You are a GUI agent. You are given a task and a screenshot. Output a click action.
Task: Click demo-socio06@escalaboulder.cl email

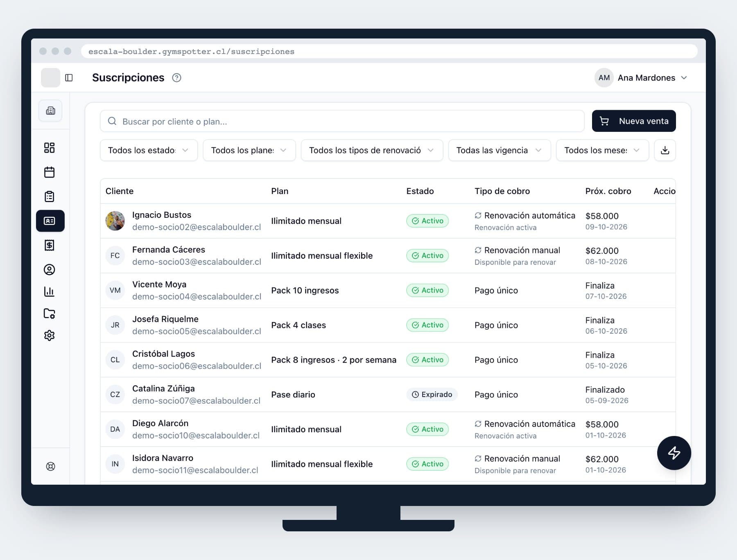tap(197, 366)
